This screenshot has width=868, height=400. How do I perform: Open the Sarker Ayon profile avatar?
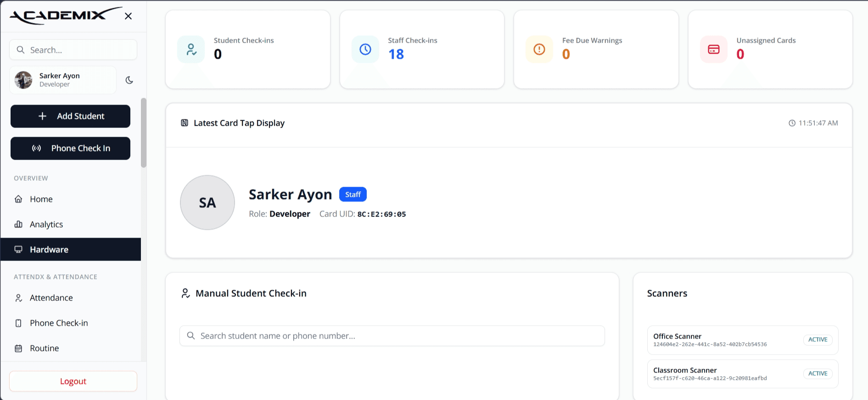coord(23,80)
